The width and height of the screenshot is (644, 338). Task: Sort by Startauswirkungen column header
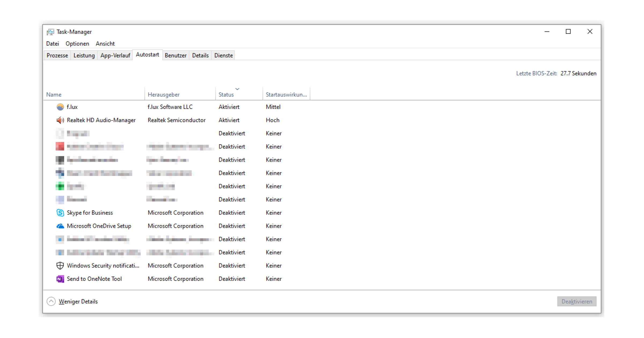pyautogui.click(x=286, y=95)
